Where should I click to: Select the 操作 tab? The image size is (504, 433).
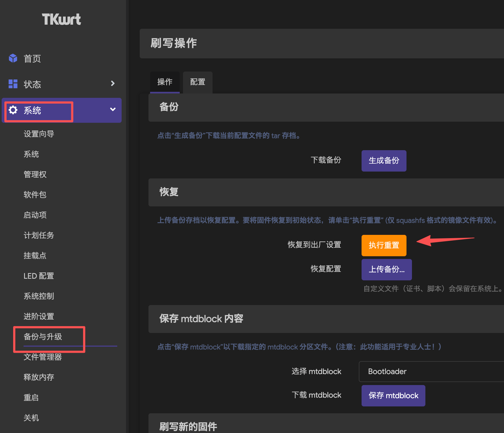tap(165, 82)
